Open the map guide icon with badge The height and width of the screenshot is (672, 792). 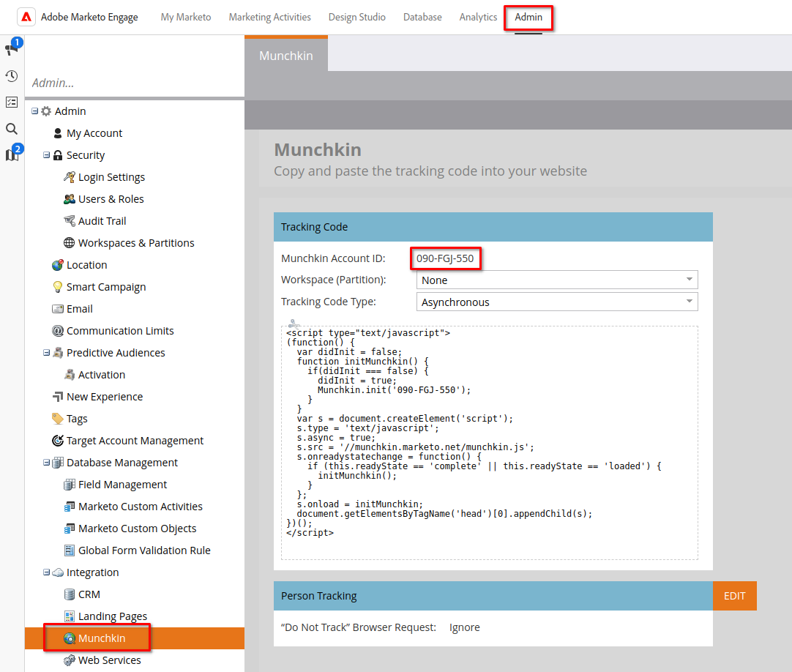pyautogui.click(x=12, y=154)
